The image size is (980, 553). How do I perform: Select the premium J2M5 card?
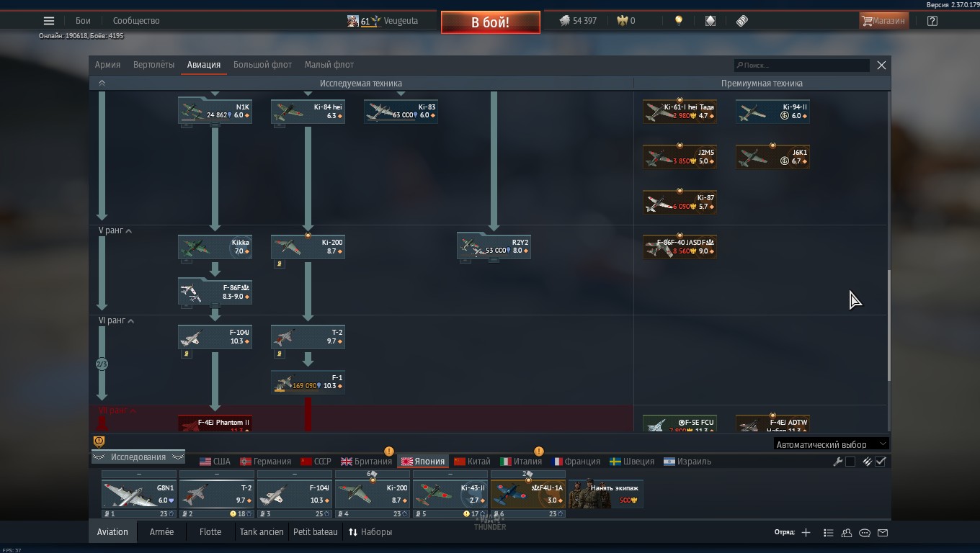[x=680, y=156]
